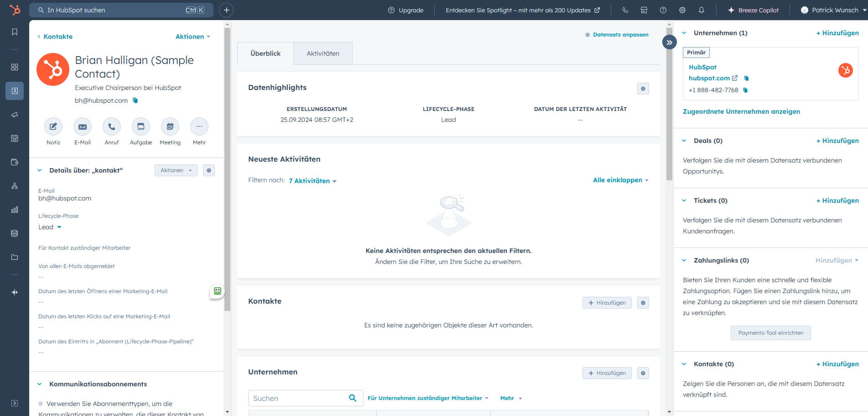868x416 pixels.
Task: Expand the Alle einklappen dropdown
Action: click(x=620, y=180)
